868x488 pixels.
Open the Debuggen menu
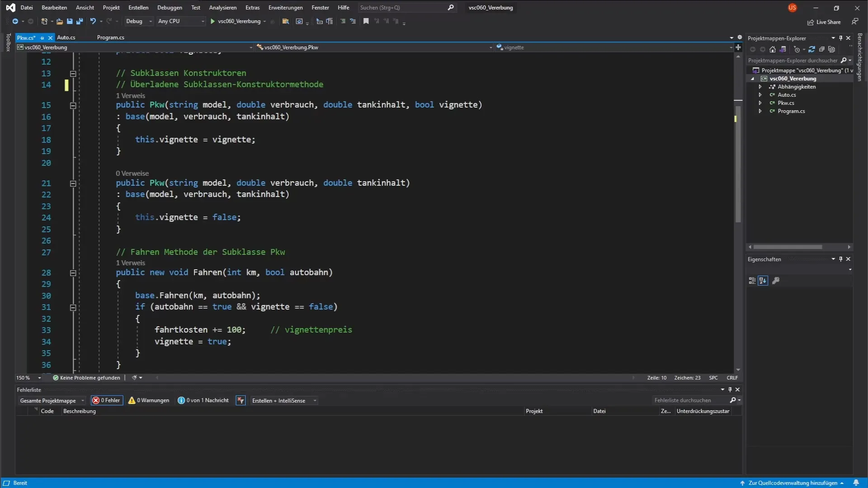tap(170, 8)
